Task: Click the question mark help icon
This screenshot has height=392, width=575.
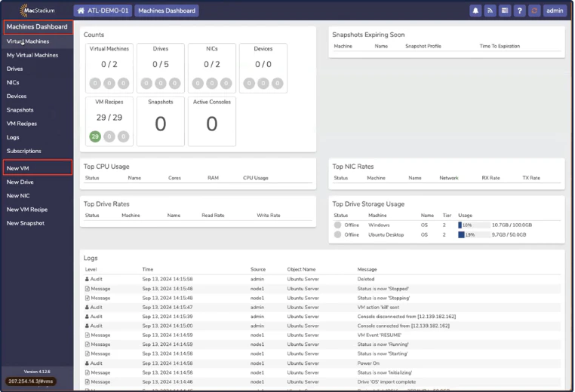Action: click(520, 11)
